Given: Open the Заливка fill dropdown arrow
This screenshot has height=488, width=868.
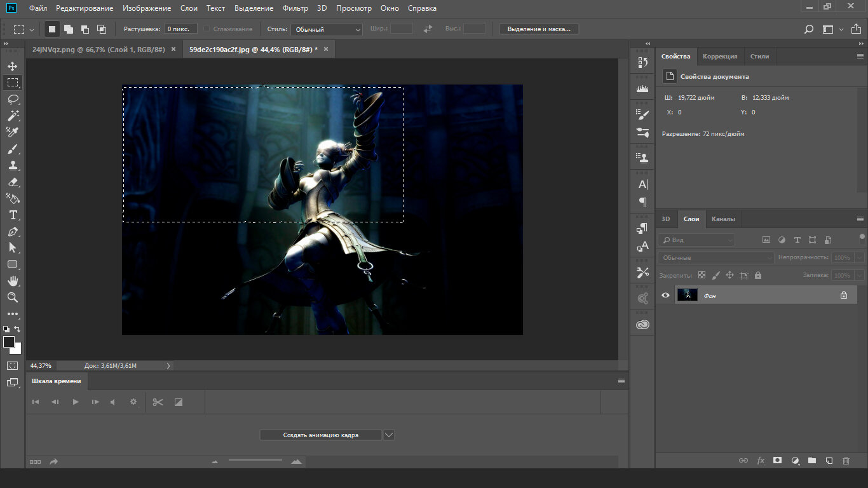Looking at the screenshot, I should (859, 275).
